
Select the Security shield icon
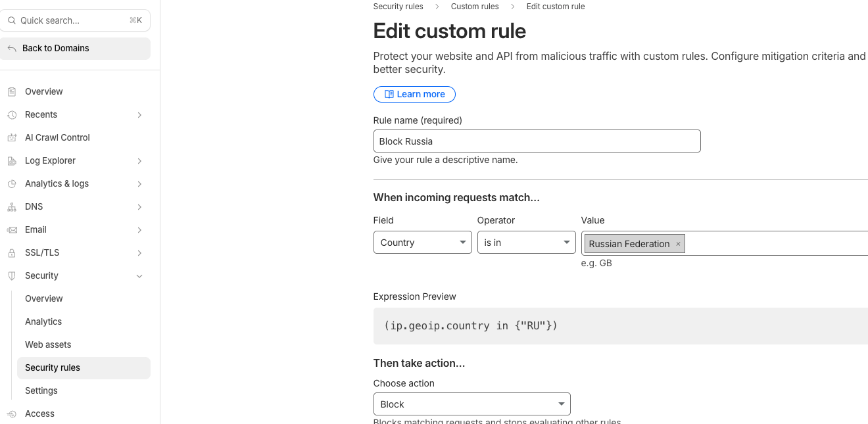[12, 275]
